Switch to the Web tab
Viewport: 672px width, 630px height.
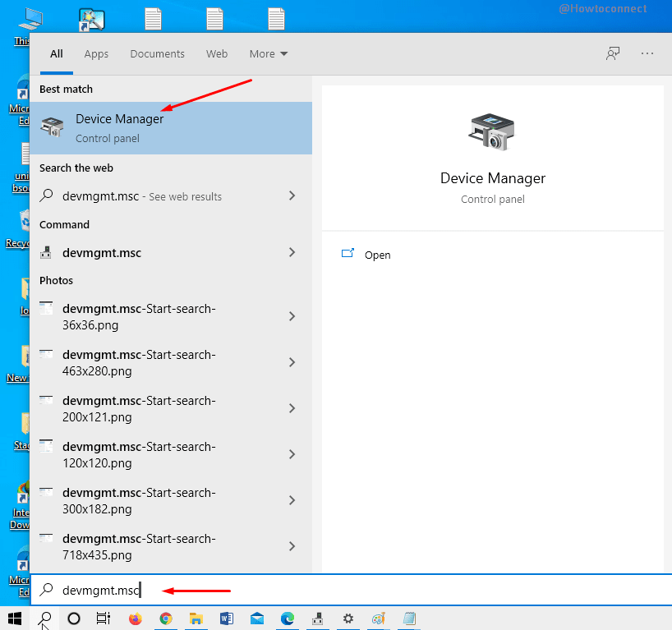[217, 53]
